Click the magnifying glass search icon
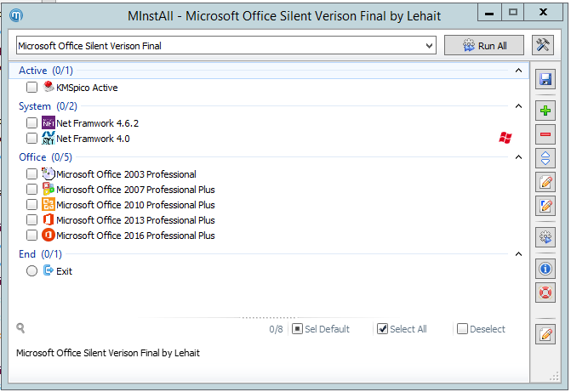The image size is (571, 392). pos(20,328)
